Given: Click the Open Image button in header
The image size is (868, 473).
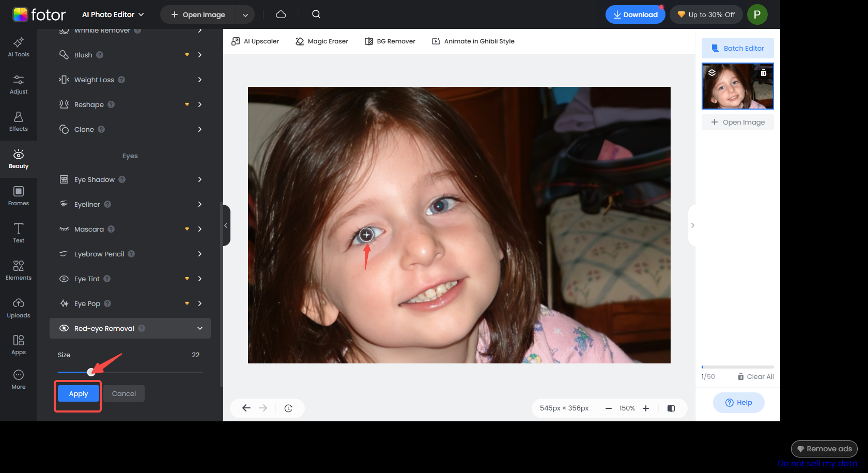Looking at the screenshot, I should click(x=198, y=15).
